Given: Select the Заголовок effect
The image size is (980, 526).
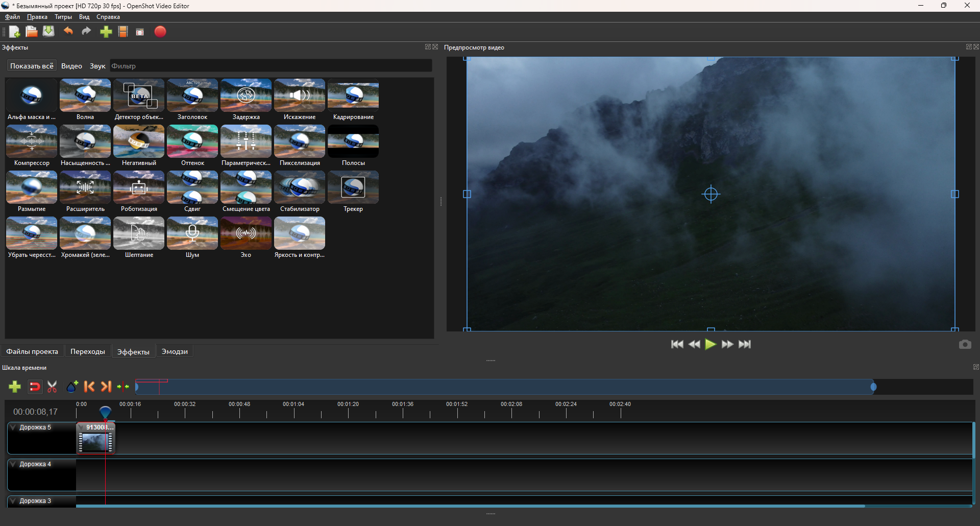Looking at the screenshot, I should click(x=192, y=100).
